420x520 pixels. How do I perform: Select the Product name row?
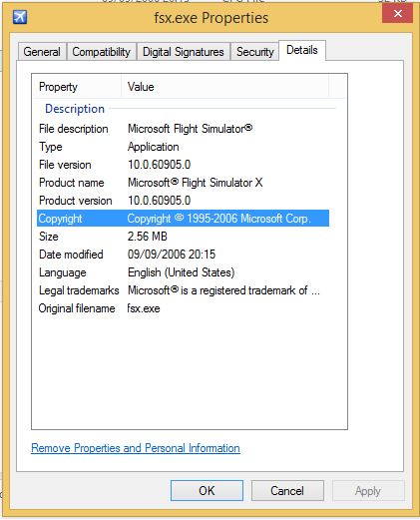click(183, 183)
